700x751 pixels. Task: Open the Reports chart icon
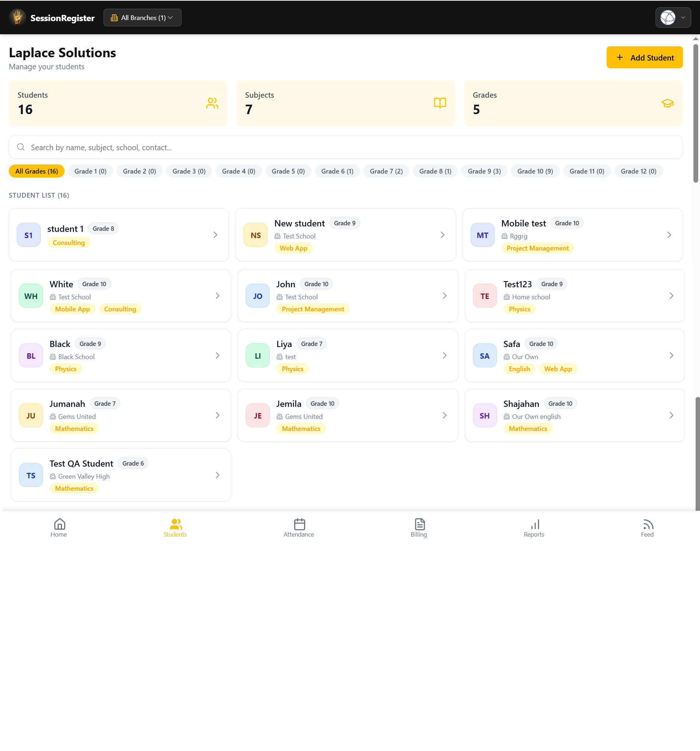534,524
